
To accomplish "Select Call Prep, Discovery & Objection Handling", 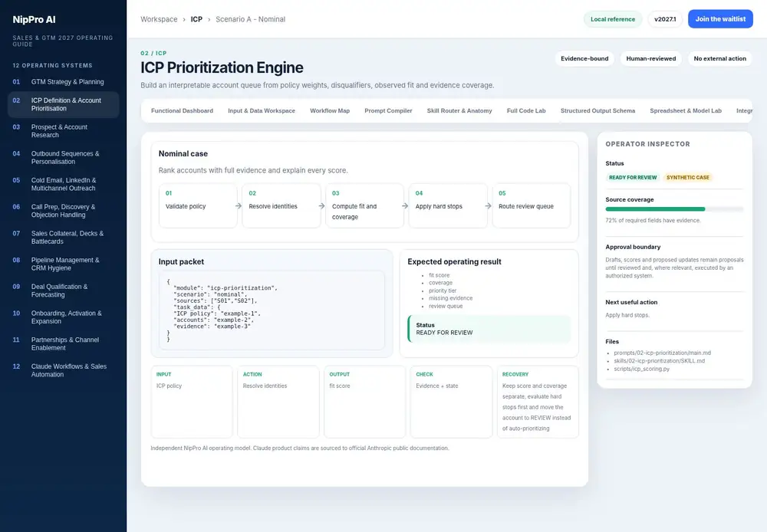I will tap(64, 211).
